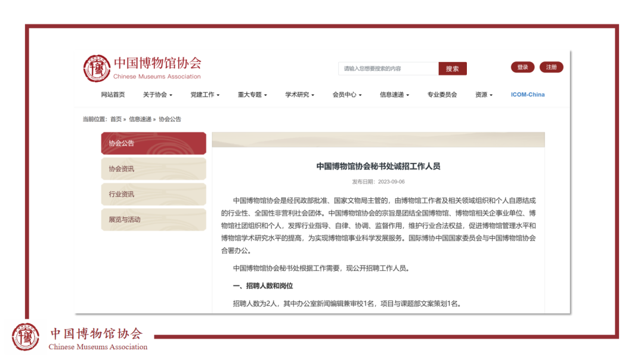The height and width of the screenshot is (363, 644).
Task: Select the 协会公告 sidebar tab
Action: point(154,143)
